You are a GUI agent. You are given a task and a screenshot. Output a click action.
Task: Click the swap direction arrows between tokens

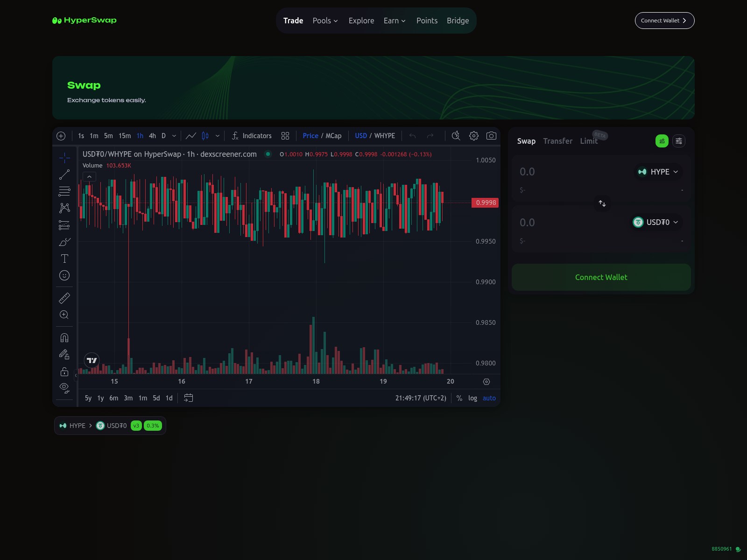coord(602,203)
